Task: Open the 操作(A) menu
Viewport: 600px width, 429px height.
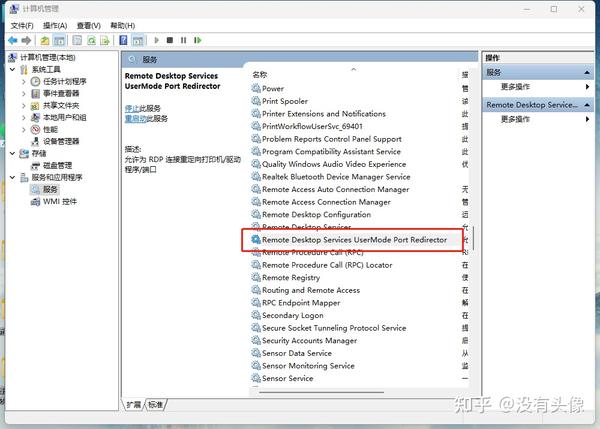Action: (55, 26)
